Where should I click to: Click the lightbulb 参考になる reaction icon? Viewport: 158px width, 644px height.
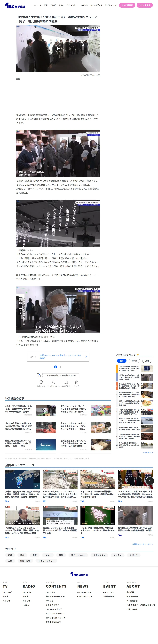coord(41,382)
